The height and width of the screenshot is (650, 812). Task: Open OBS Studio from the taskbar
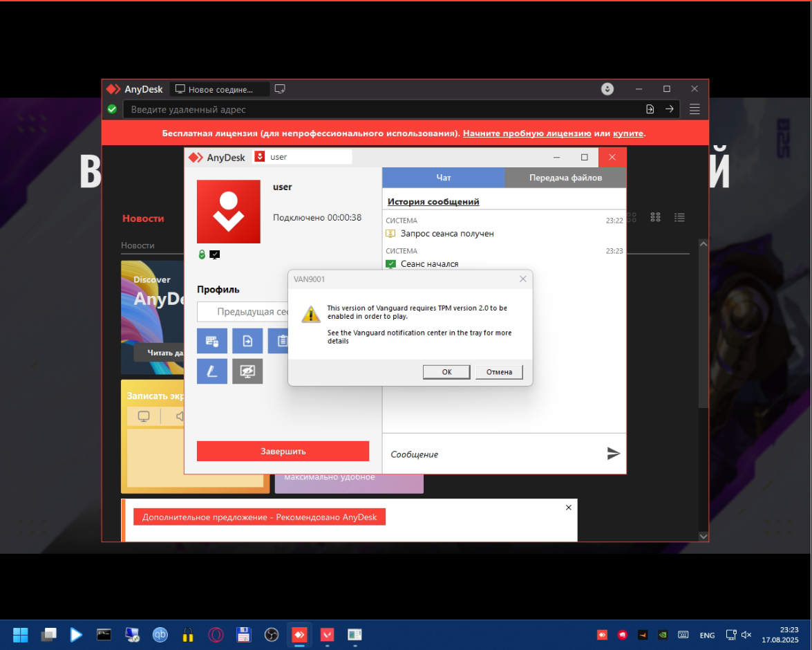(272, 635)
